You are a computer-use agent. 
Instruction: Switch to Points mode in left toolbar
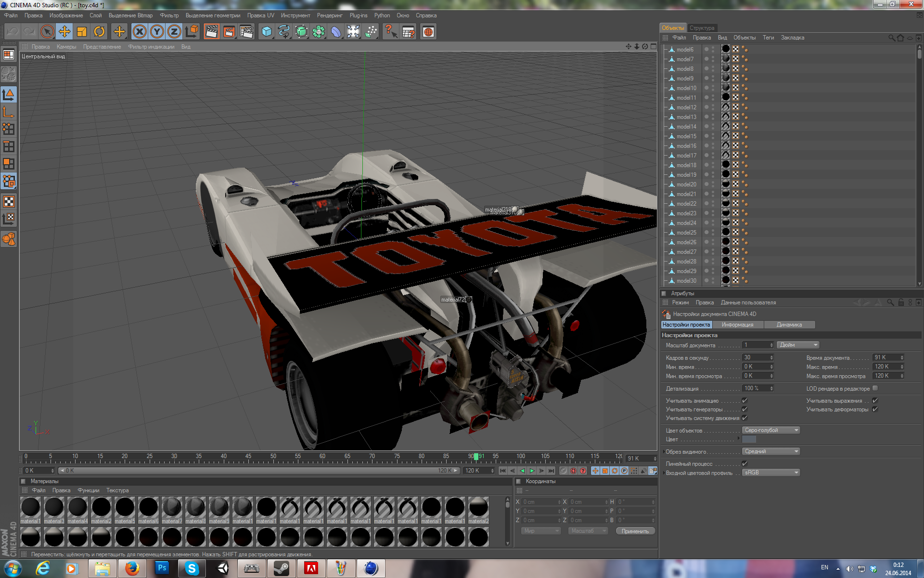click(9, 129)
